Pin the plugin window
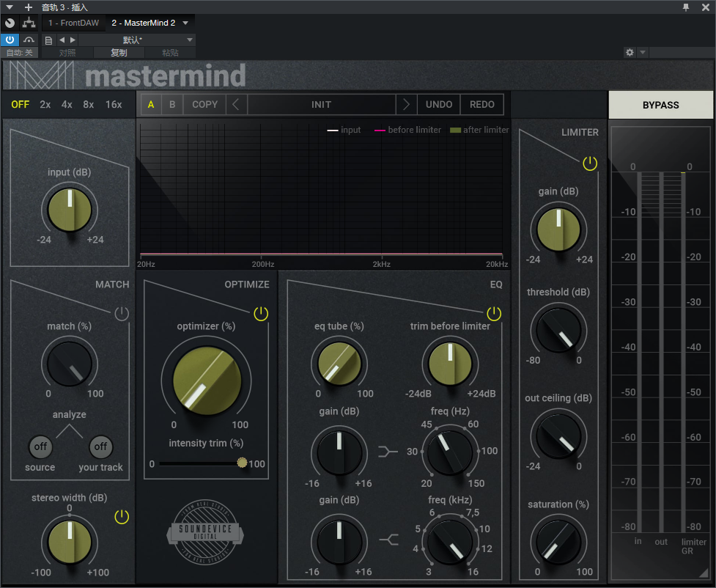 [x=686, y=7]
